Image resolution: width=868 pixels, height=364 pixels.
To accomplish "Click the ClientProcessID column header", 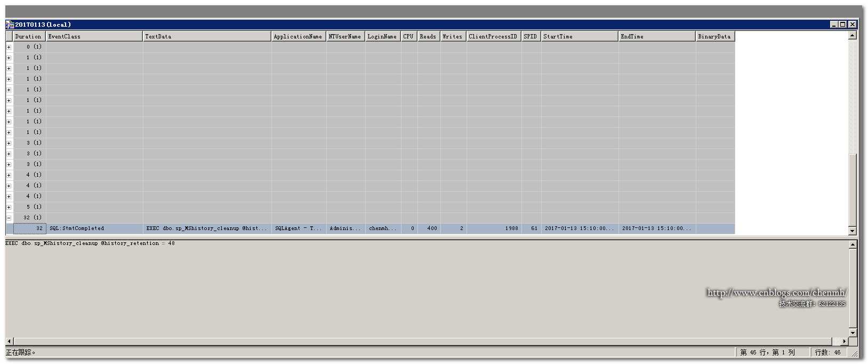I will click(494, 36).
